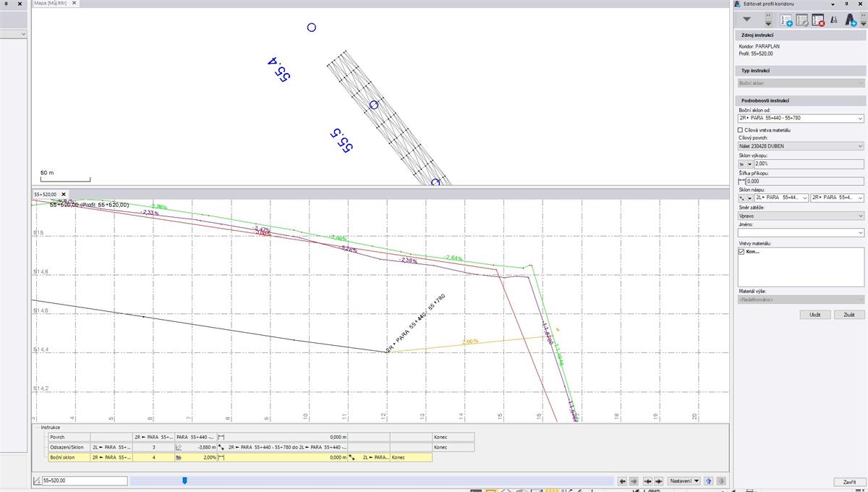Open the large triangle menu in Editovat profil koridoru
This screenshot has width=868, height=492.
pyautogui.click(x=747, y=20)
